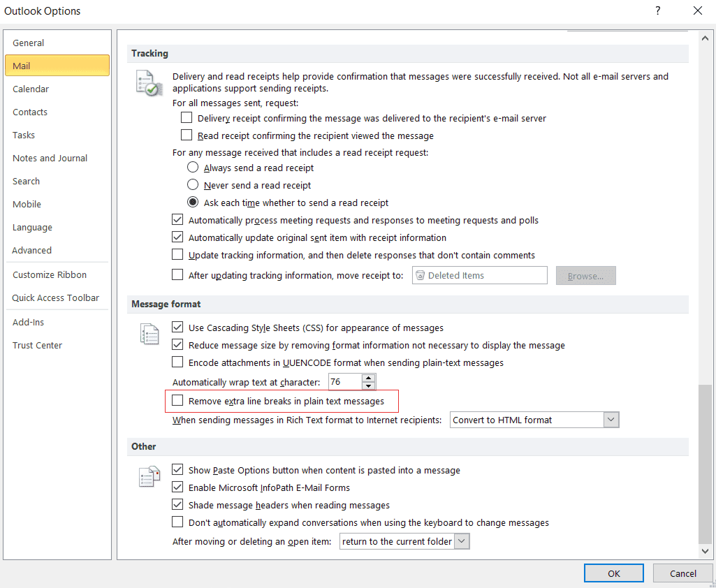
Task: Click the Message format document icon
Action: click(149, 334)
